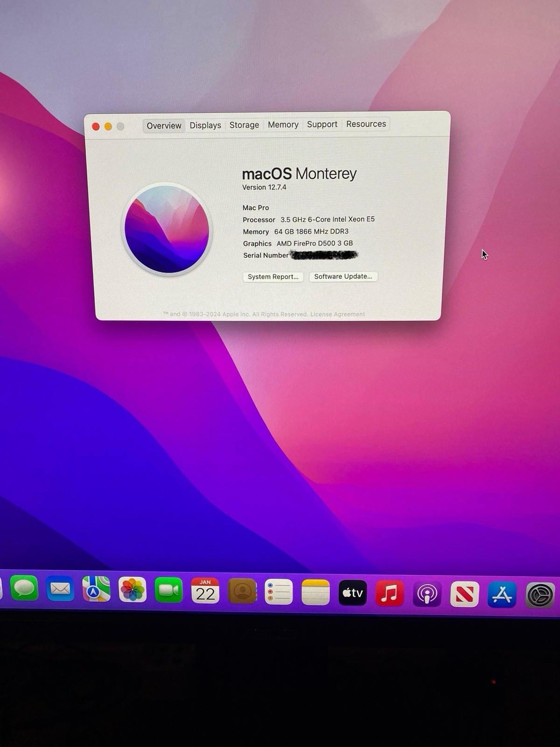Select the '64 GB 1866 MHz DDR3' text
Screen dimensions: 560x747
[311, 232]
